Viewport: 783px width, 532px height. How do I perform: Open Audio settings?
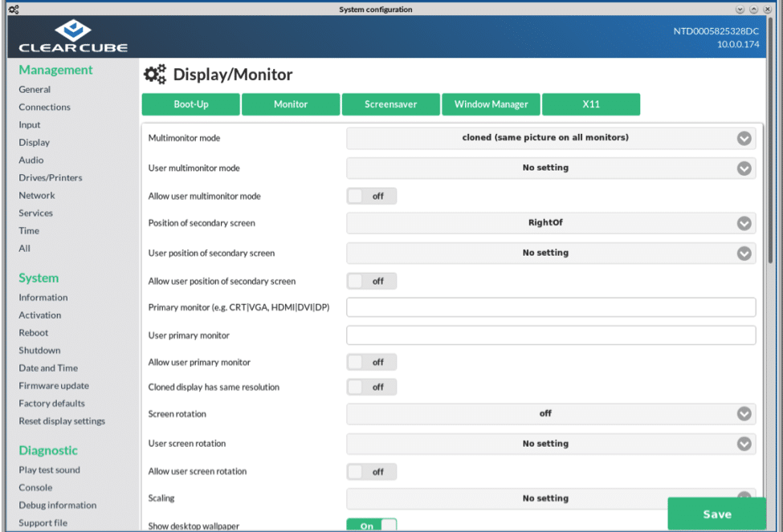coord(31,160)
